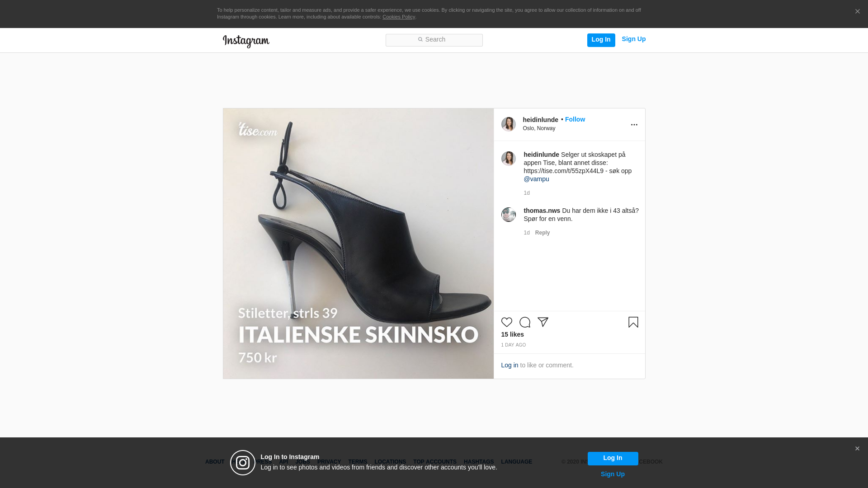The height and width of the screenshot is (488, 868).
Task: Click Log in to like or comment
Action: (509, 365)
